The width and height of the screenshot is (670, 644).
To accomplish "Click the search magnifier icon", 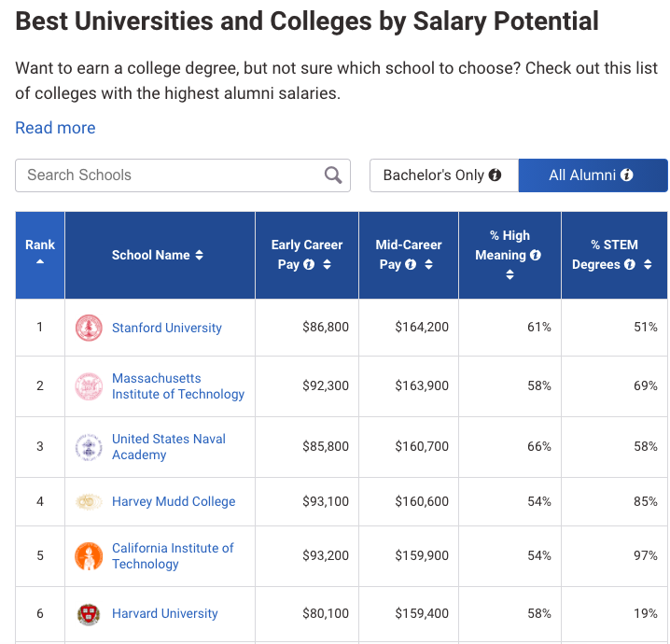I will (333, 175).
